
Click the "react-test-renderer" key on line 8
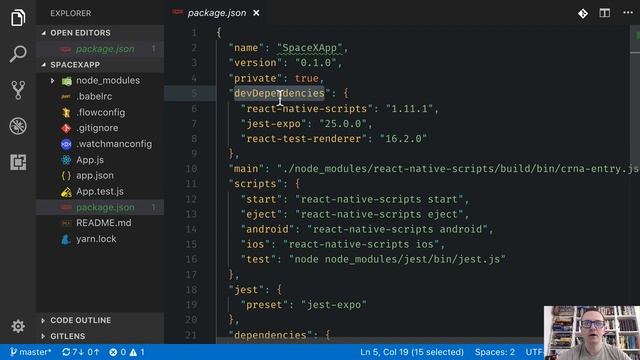(x=303, y=139)
